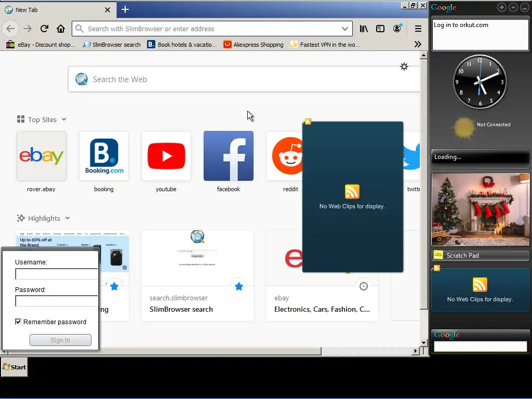Click the Google logo in sidebar header
532x399 pixels.
tap(444, 7)
